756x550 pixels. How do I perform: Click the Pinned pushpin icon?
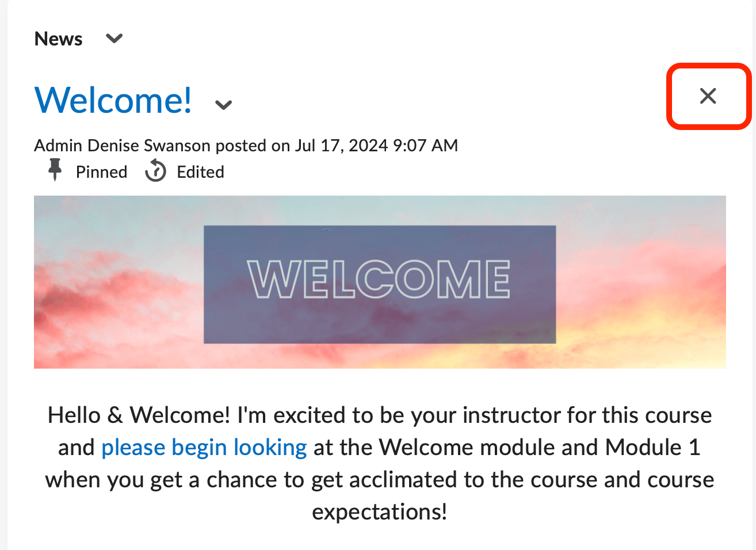55,170
